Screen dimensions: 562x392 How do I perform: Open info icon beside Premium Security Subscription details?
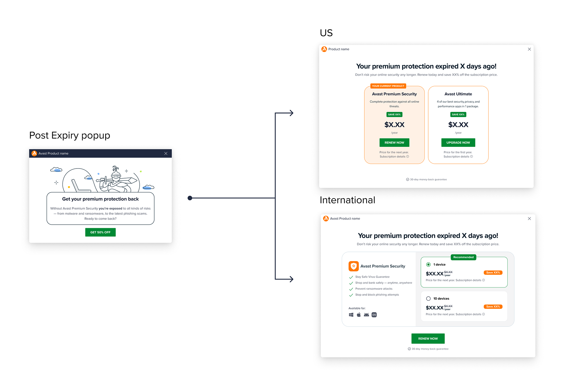click(407, 157)
